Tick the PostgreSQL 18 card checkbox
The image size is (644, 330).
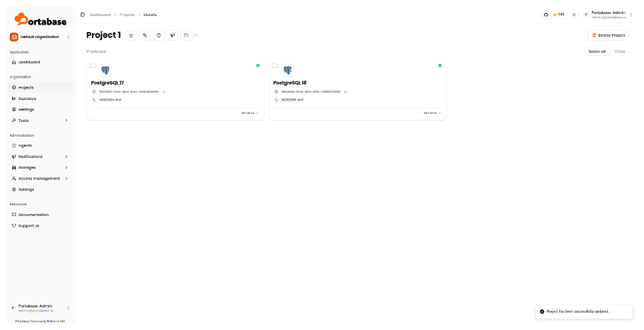[275, 65]
